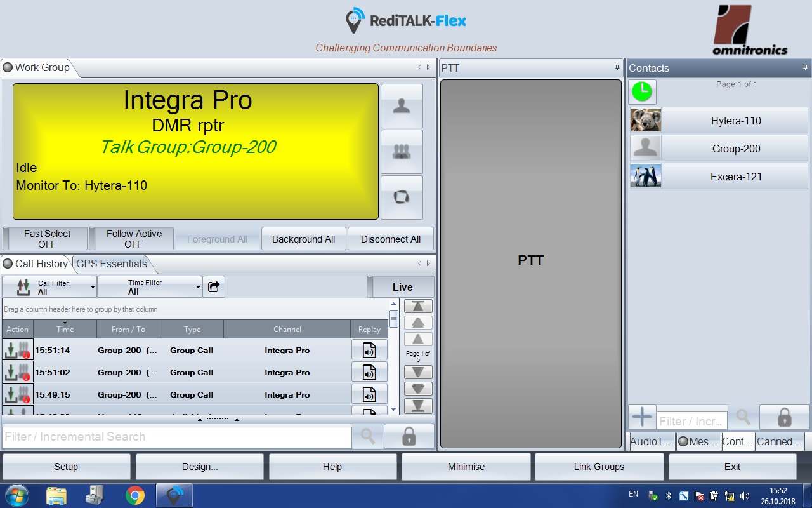812x508 pixels.
Task: Click the Background All button
Action: [x=303, y=239]
